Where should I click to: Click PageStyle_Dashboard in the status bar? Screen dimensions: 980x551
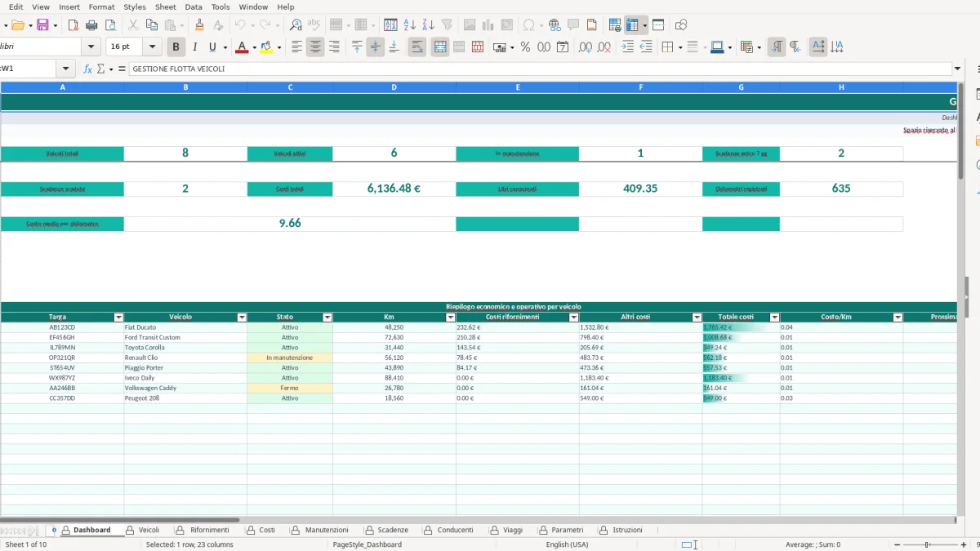tap(367, 544)
